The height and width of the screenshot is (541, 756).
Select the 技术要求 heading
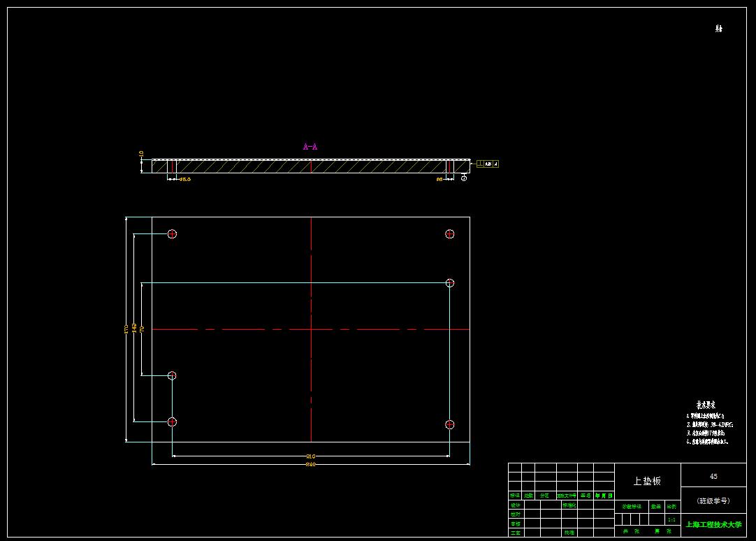click(x=706, y=405)
